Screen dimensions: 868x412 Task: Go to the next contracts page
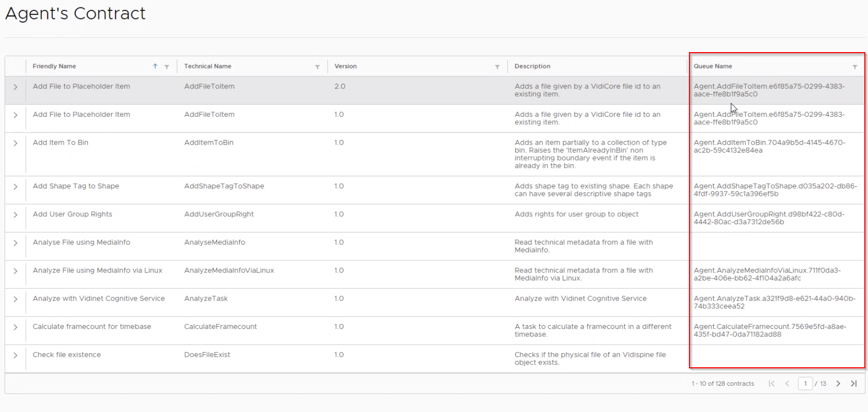(x=839, y=384)
